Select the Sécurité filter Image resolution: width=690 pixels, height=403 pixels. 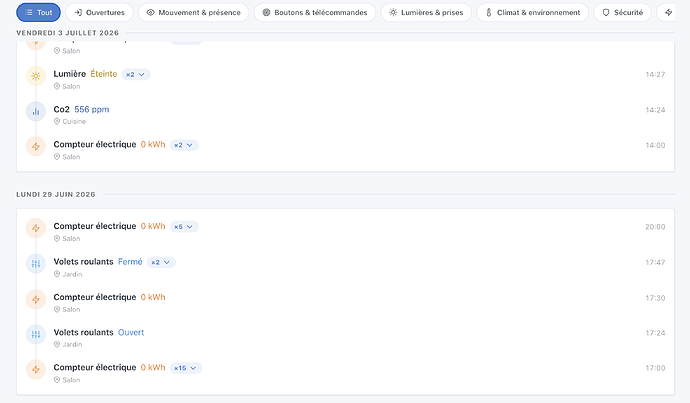click(x=622, y=12)
